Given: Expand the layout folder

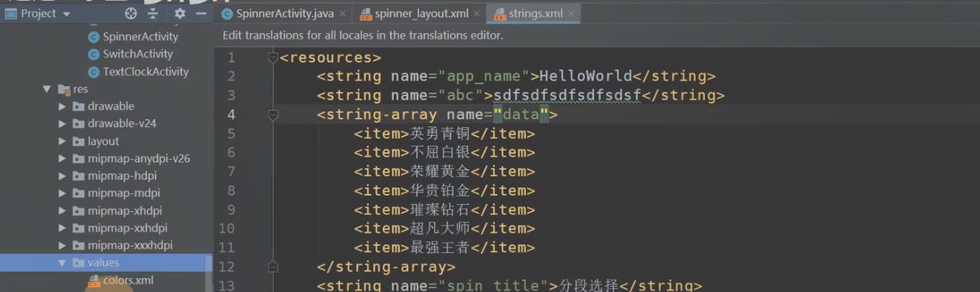Looking at the screenshot, I should pos(63,141).
